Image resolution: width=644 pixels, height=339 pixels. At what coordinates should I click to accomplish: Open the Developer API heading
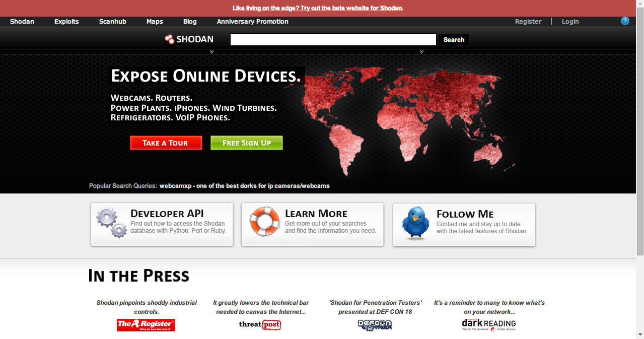click(167, 214)
